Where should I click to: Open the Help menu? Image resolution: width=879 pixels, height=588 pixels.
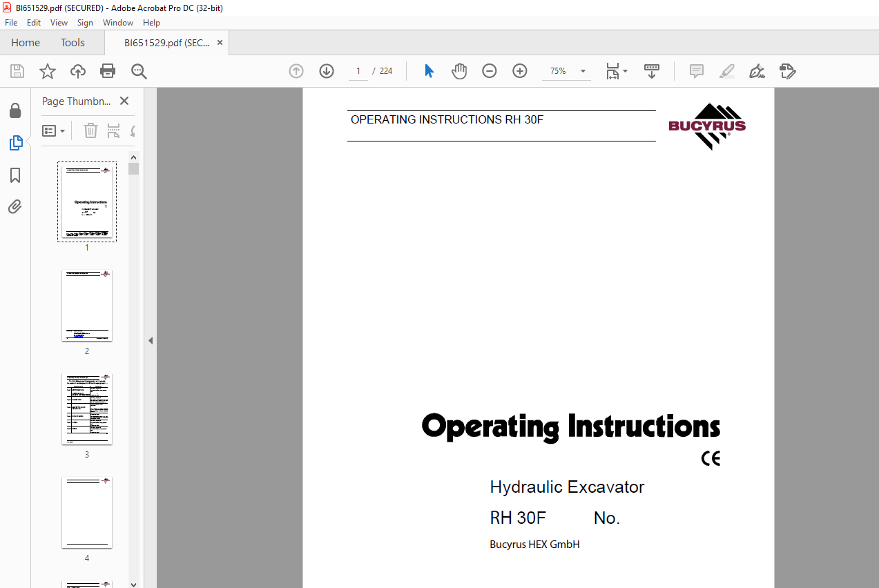[x=151, y=23]
